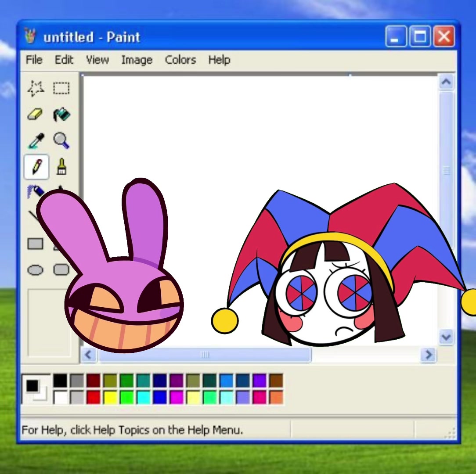This screenshot has height=474, width=476.
Task: Pick the dark red (maroon) swatch
Action: [94, 381]
